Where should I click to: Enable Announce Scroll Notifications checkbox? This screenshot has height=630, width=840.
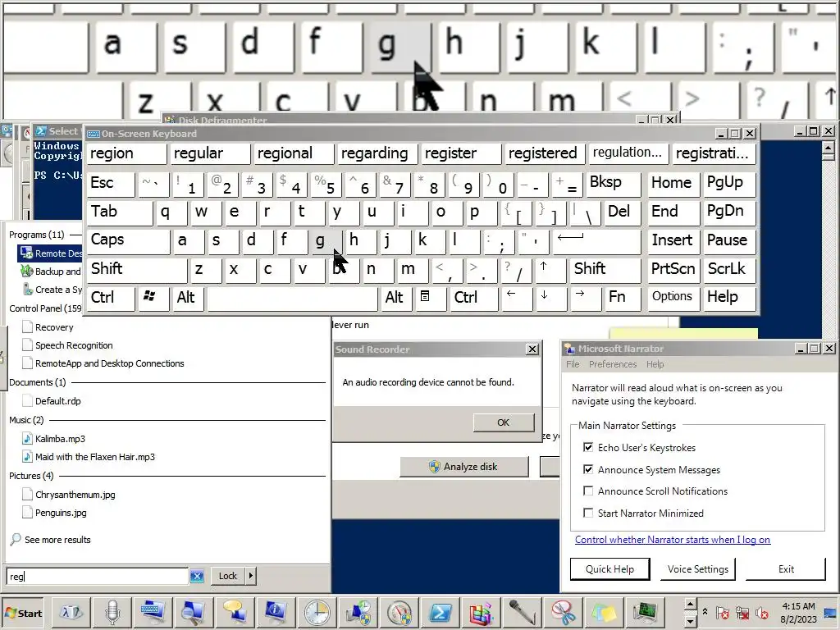click(x=588, y=491)
